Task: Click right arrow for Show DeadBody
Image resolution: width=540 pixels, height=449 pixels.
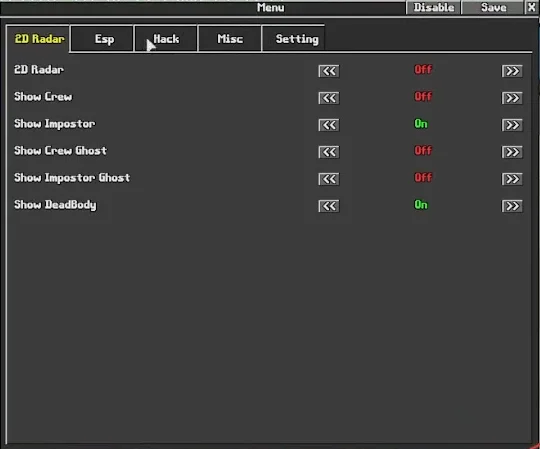Action: 512,206
